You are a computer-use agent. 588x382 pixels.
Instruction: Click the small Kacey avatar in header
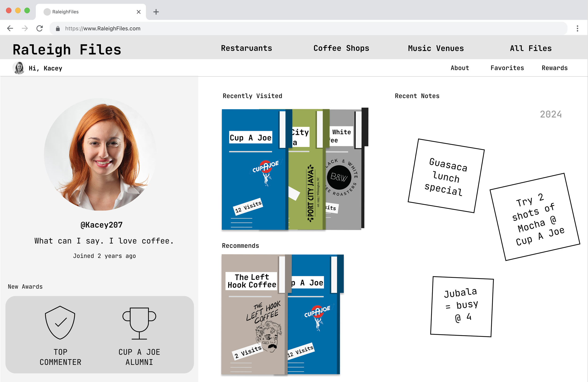tap(19, 68)
